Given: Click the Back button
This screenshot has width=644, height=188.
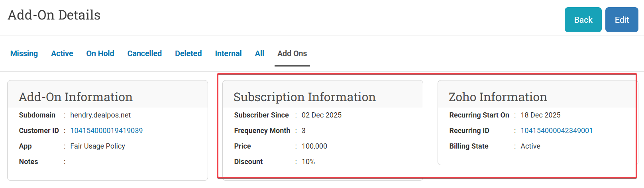Looking at the screenshot, I should [x=583, y=20].
